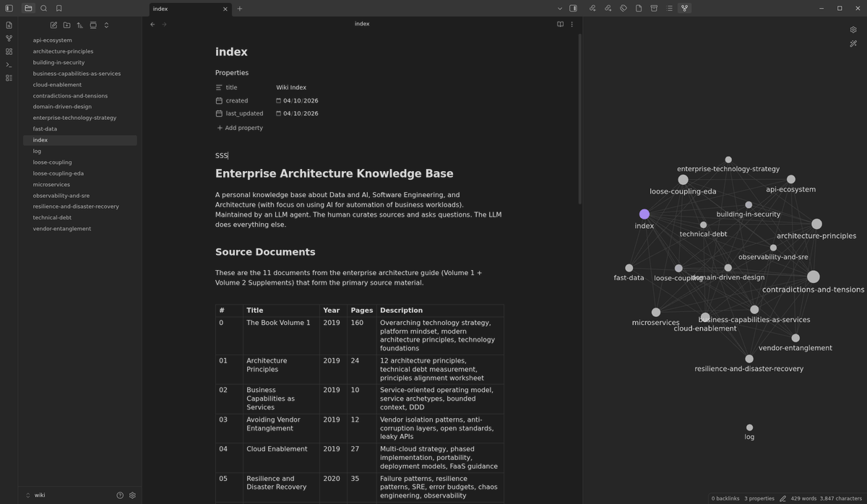Show outgoing links panel icon

608,9
